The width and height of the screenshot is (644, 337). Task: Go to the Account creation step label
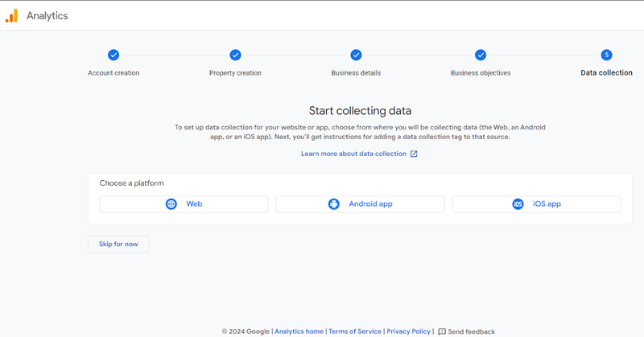point(114,72)
